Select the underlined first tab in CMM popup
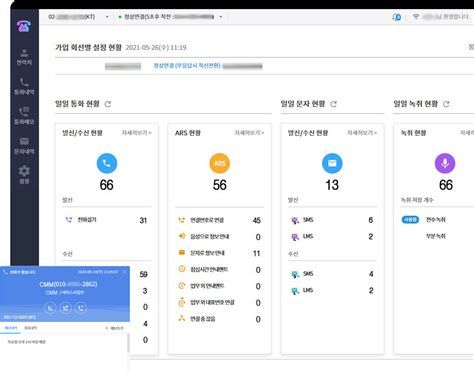Image resolution: width=474 pixels, height=373 pixels. click(11, 328)
